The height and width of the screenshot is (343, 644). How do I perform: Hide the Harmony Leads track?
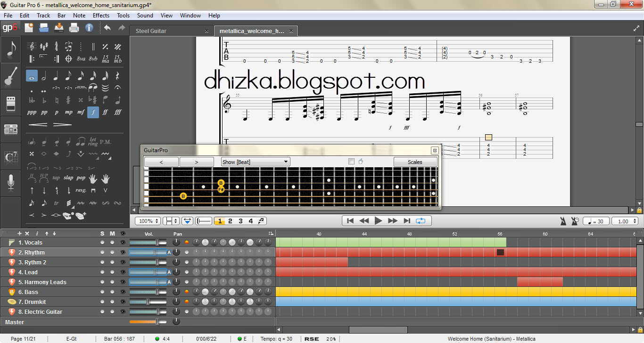(x=123, y=282)
